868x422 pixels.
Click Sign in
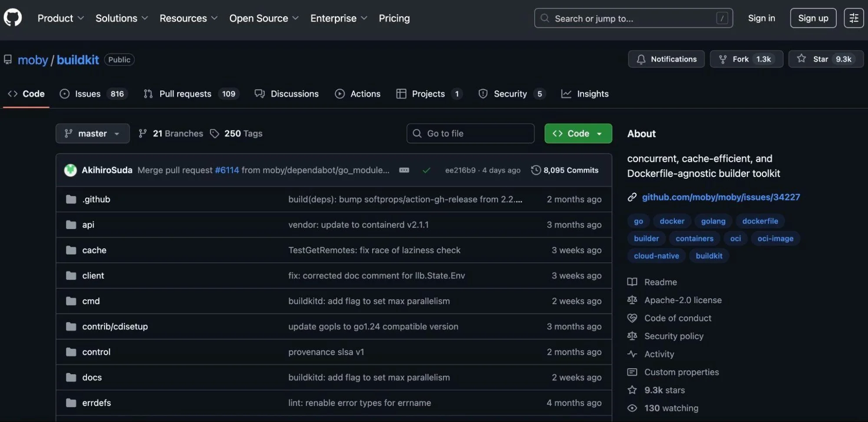click(x=761, y=18)
